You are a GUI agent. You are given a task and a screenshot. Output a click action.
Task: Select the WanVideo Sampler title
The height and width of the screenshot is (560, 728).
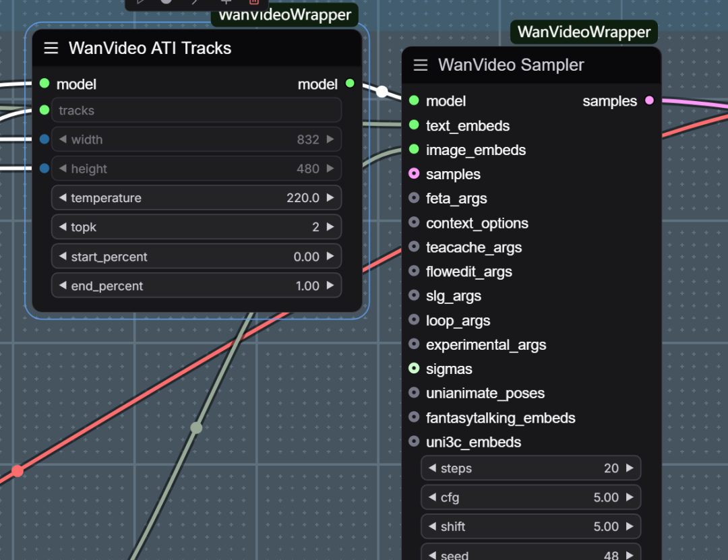(511, 65)
